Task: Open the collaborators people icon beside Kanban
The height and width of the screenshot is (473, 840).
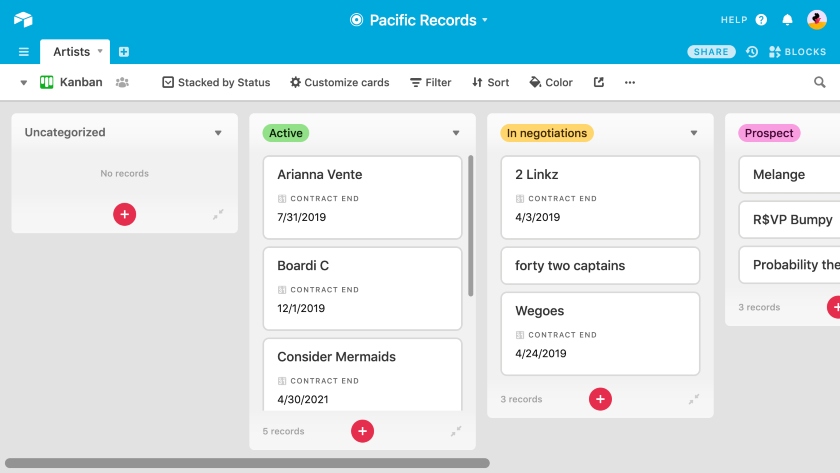Action: click(x=122, y=82)
